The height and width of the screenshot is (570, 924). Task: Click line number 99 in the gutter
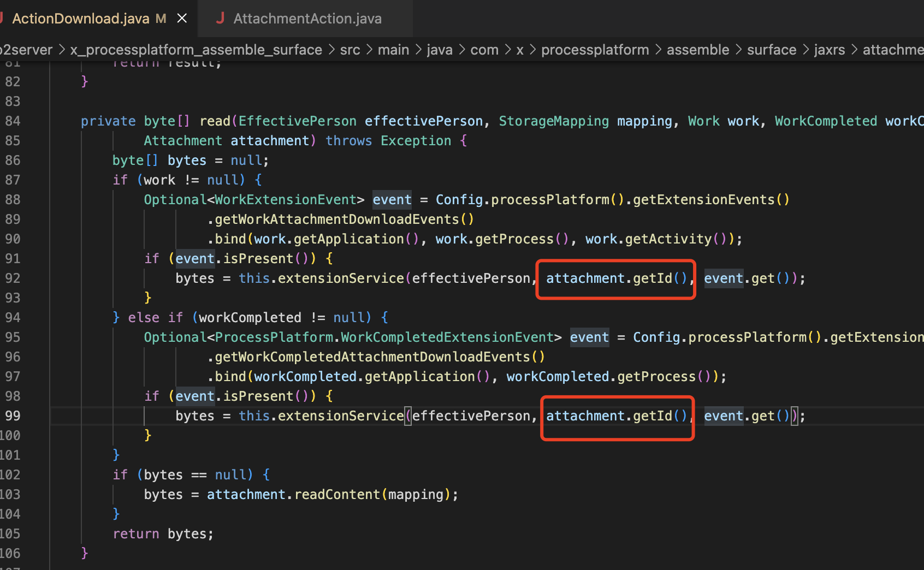click(x=13, y=416)
